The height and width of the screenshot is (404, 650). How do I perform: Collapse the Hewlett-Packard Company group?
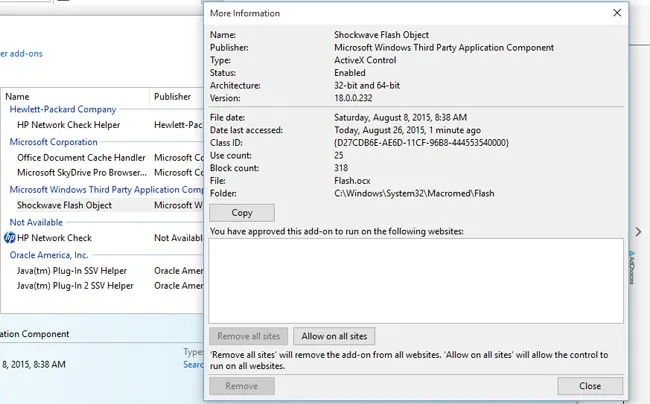(x=62, y=109)
